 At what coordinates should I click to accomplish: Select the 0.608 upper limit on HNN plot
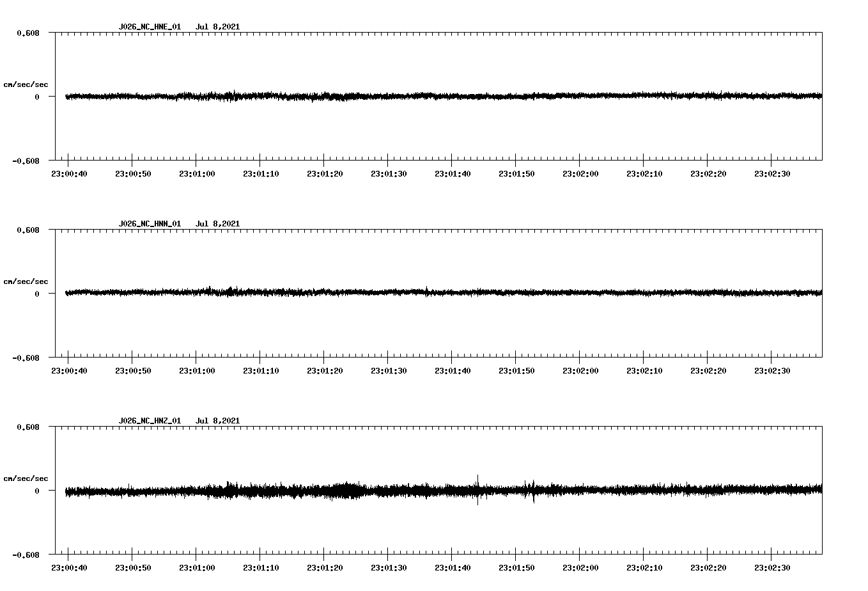28,230
